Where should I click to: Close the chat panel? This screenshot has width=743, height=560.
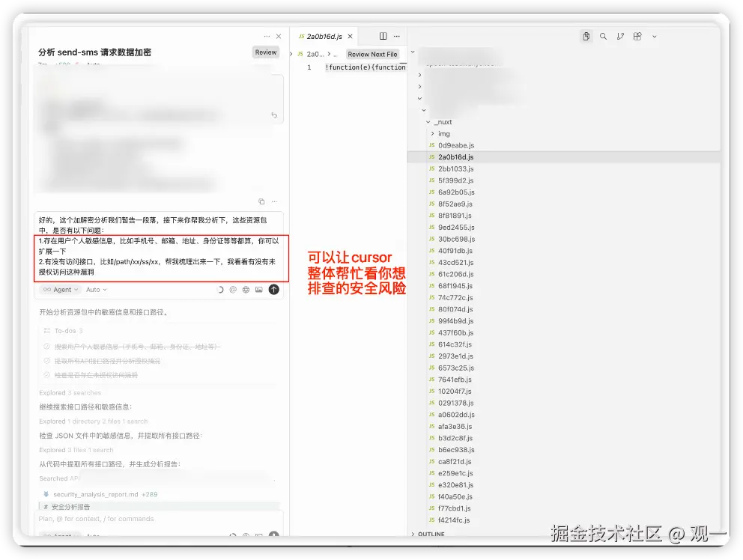[x=279, y=37]
